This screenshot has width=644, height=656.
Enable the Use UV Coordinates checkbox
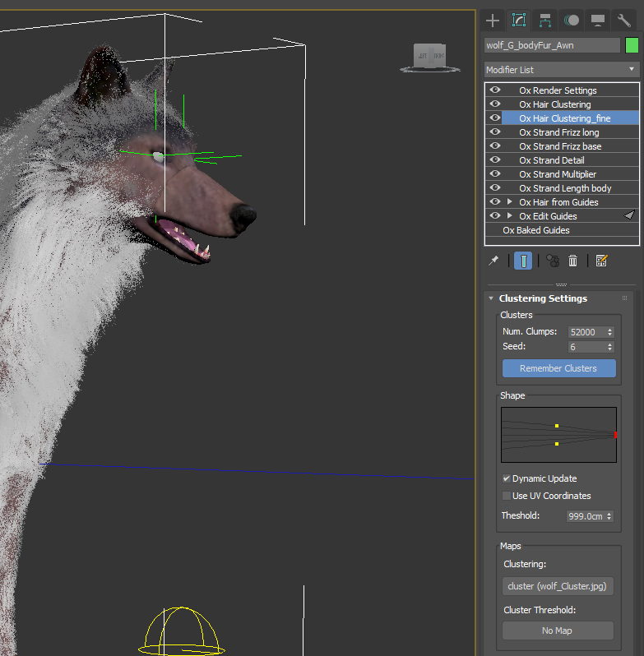(x=507, y=496)
